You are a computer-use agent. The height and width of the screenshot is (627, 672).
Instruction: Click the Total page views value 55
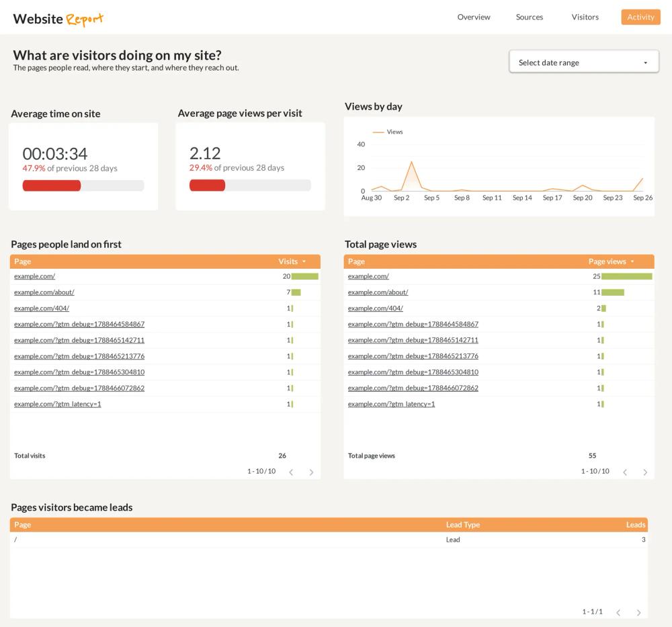592,456
